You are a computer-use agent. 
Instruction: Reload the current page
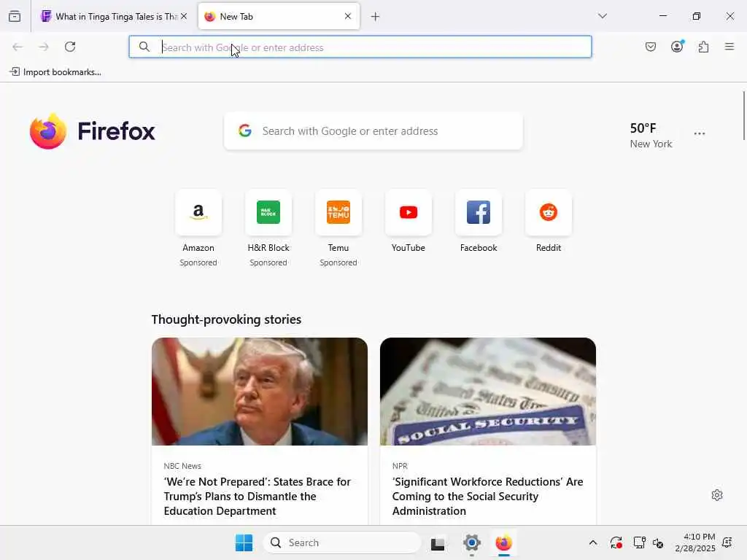pos(70,47)
